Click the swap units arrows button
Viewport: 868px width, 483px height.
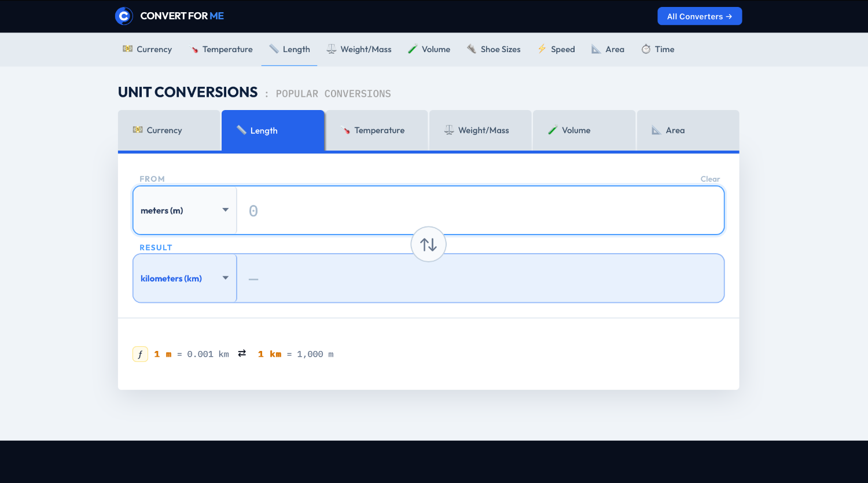pyautogui.click(x=428, y=244)
